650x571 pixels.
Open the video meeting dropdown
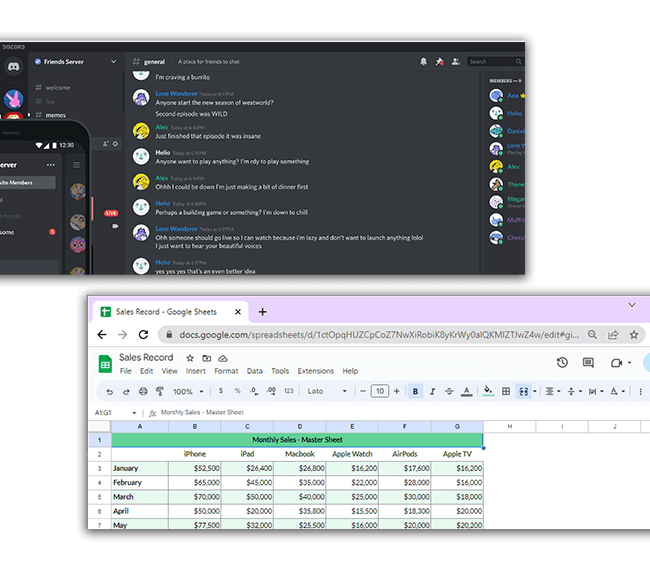[629, 363]
